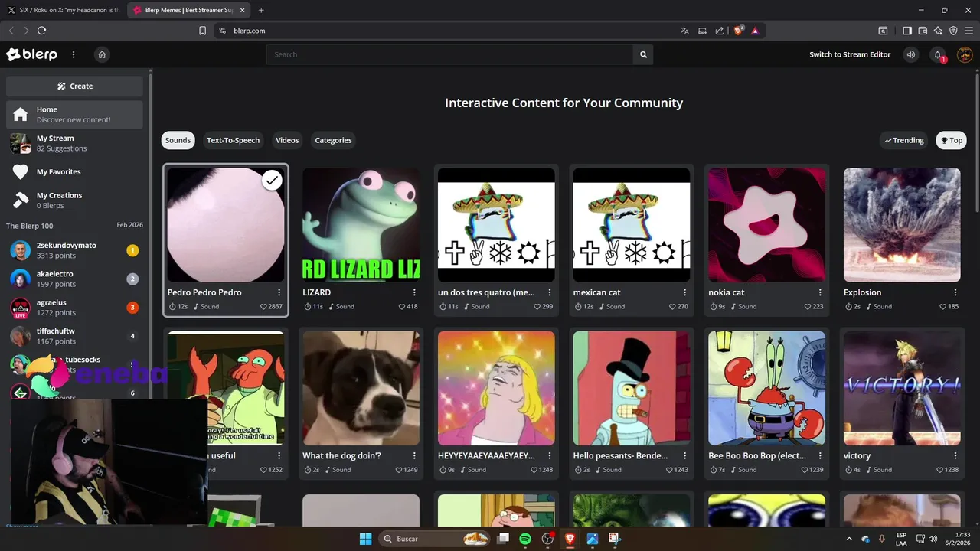
Task: Open 2sekundovymato leaderboard profile
Action: (x=75, y=250)
